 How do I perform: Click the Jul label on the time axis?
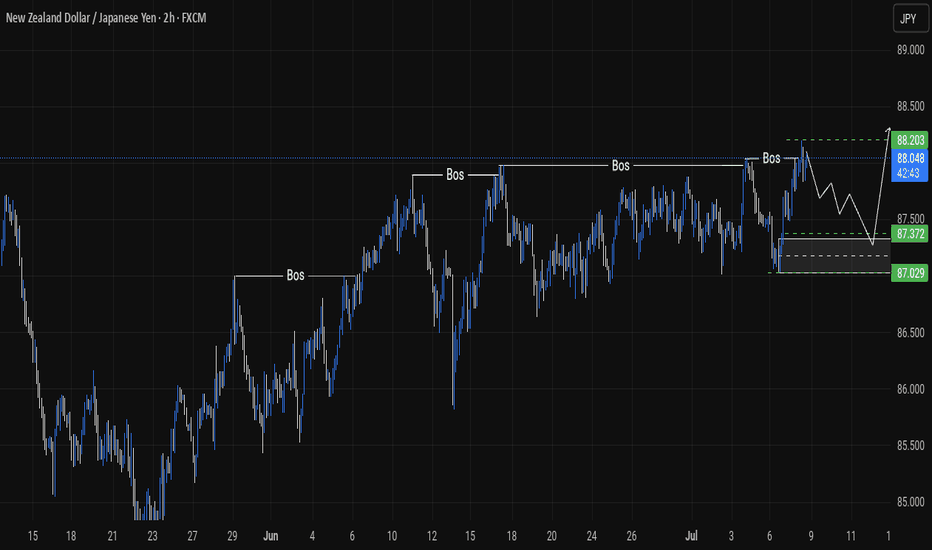[x=691, y=536]
